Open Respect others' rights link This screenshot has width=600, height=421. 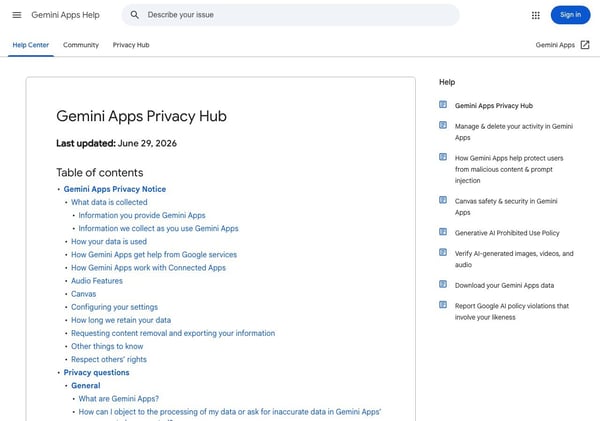tap(109, 359)
